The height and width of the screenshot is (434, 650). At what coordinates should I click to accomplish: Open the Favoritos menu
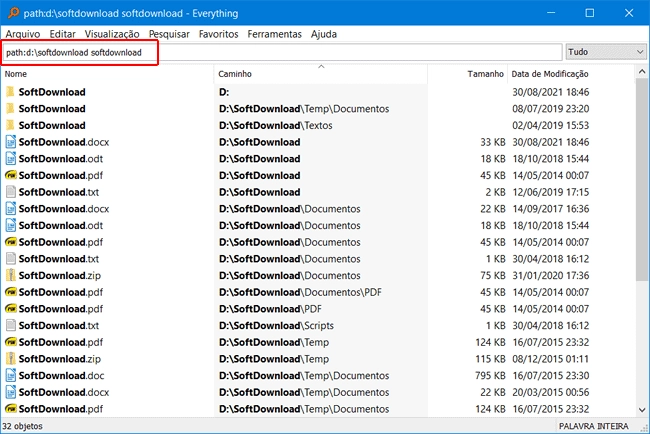tap(218, 33)
